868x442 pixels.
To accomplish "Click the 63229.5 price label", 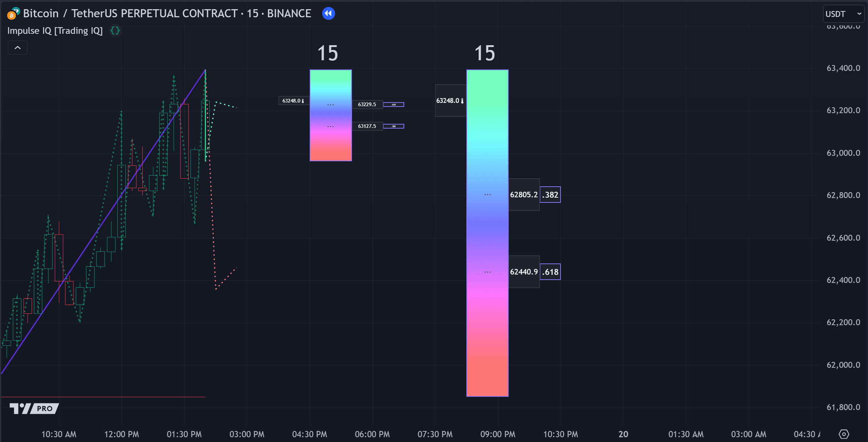I will point(367,104).
